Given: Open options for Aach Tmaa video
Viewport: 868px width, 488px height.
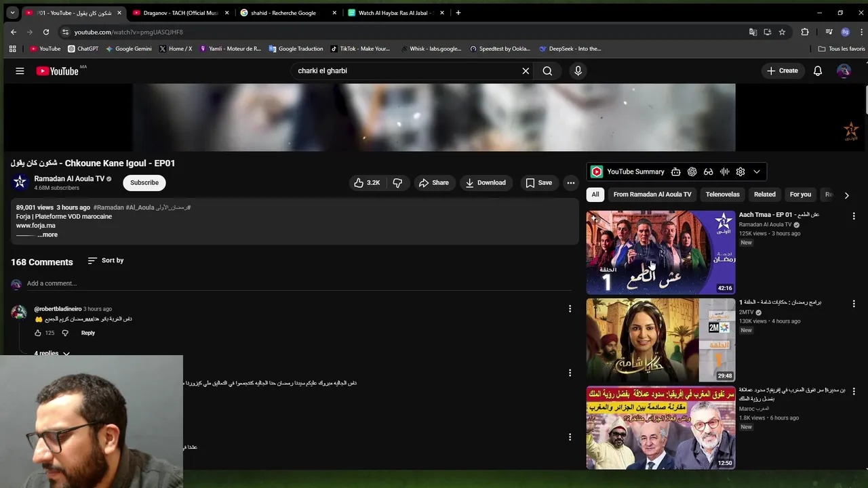Looking at the screenshot, I should pyautogui.click(x=854, y=216).
